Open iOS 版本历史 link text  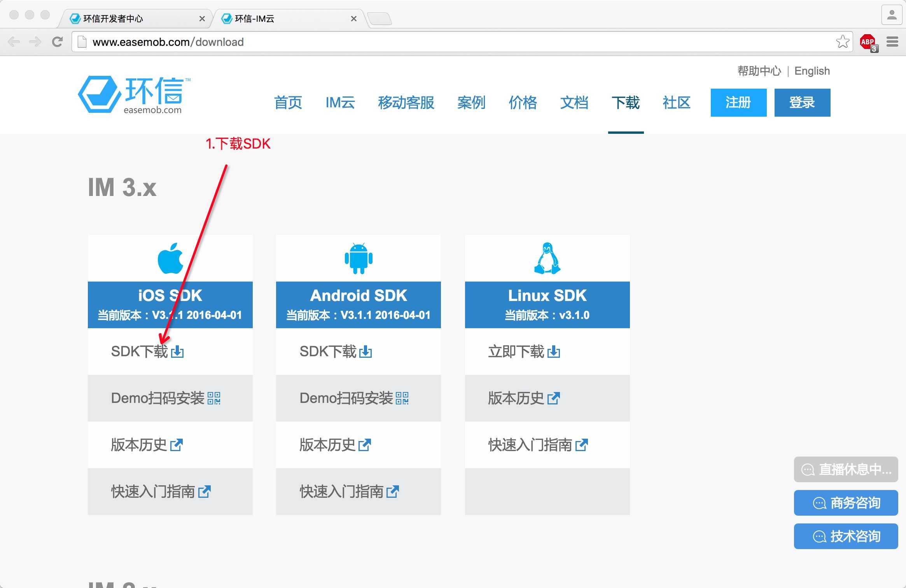[x=139, y=445]
